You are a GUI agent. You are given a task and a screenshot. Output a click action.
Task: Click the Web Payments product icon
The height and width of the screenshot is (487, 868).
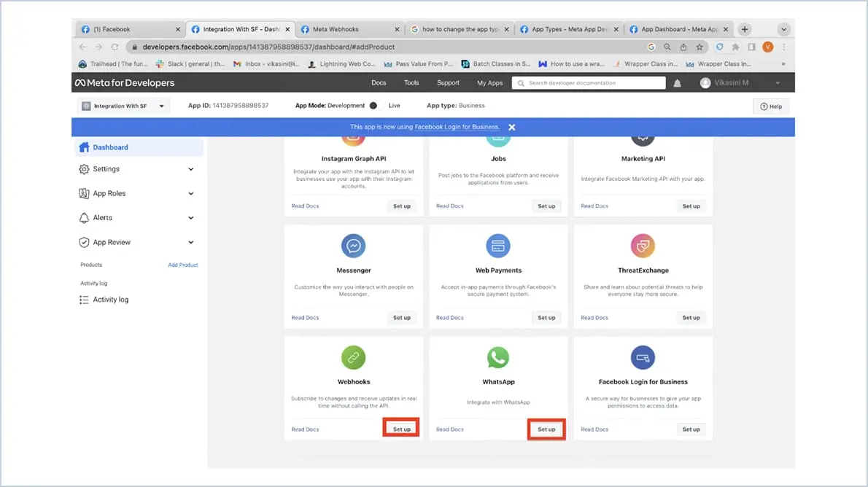point(498,246)
